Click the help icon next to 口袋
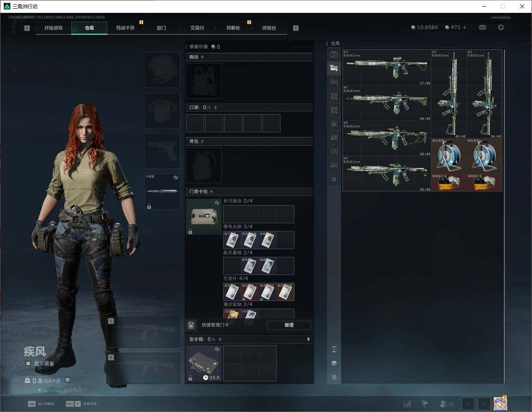Viewport: 532px width, 412px height. (x=215, y=108)
